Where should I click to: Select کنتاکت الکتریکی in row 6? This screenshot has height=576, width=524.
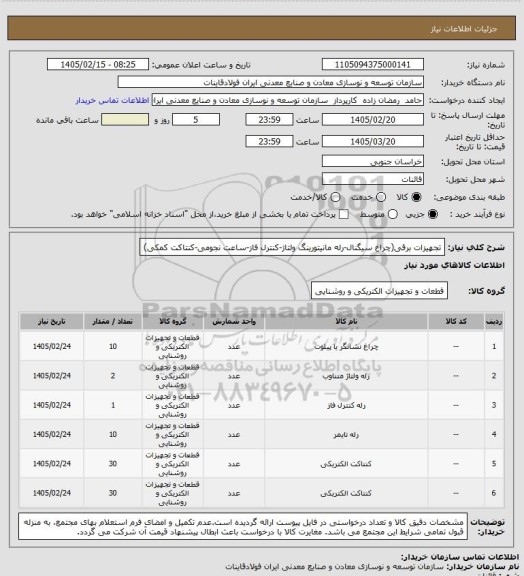coord(346,493)
